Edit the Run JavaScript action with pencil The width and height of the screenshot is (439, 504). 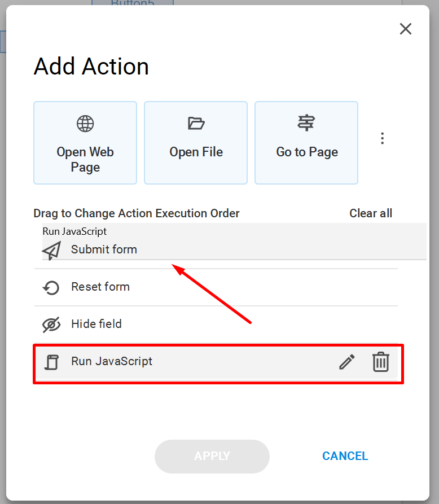point(347,362)
